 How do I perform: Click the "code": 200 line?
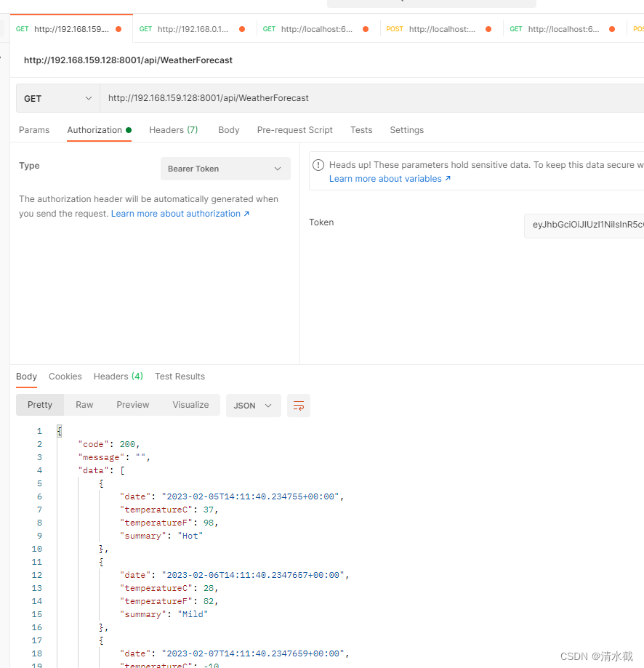pyautogui.click(x=109, y=444)
